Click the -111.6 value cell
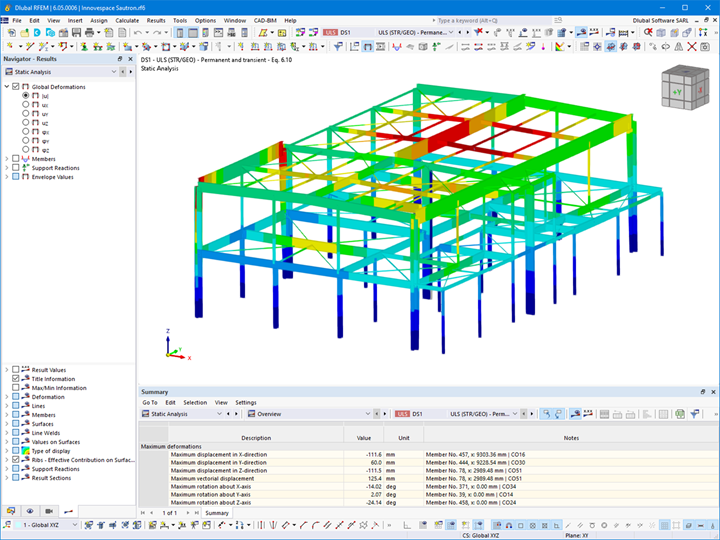The height and width of the screenshot is (540, 720). coord(363,455)
